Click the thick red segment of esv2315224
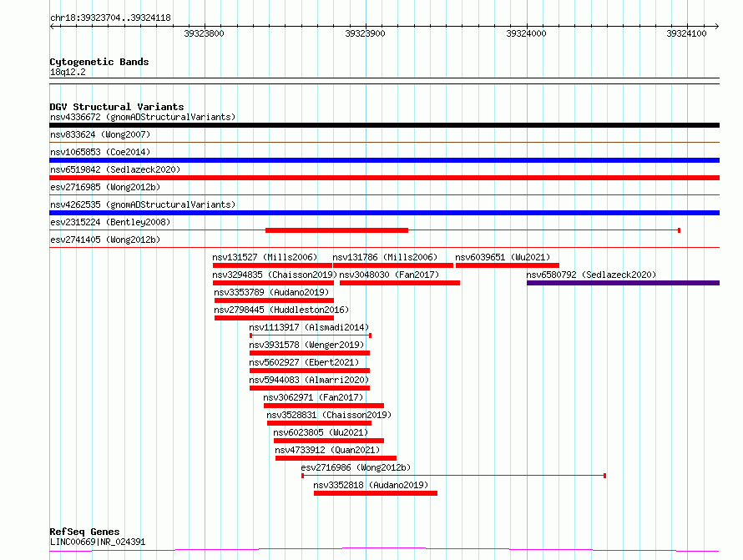This screenshot has width=743, height=560. tap(337, 230)
